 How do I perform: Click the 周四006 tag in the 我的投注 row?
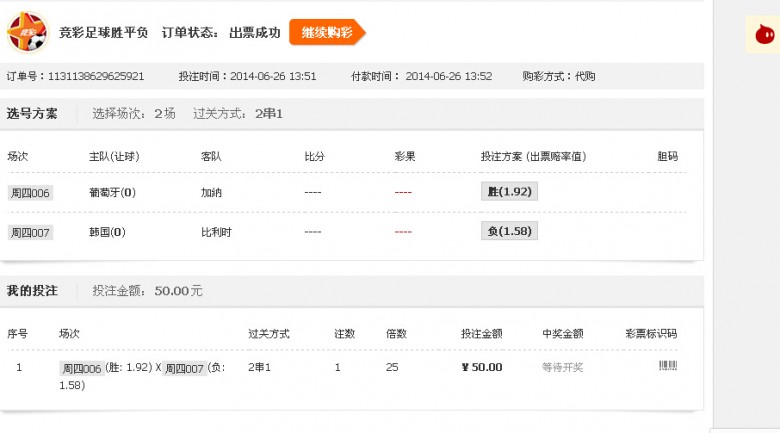pyautogui.click(x=82, y=368)
